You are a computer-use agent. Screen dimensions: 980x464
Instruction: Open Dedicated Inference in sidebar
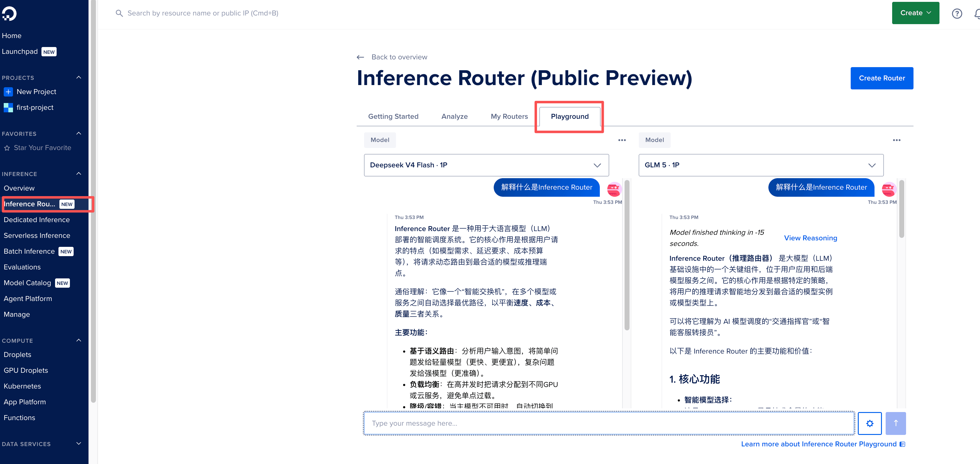(37, 220)
